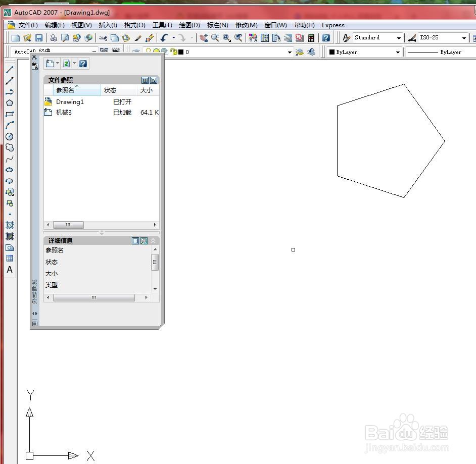Switch file references to tree view
The width and height of the screenshot is (476, 464).
point(154,80)
